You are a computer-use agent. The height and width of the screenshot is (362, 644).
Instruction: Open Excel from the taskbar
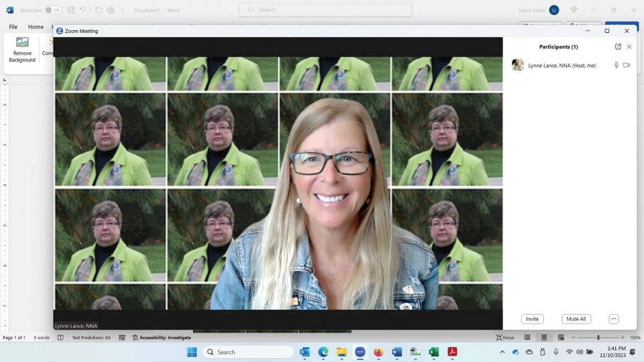pos(434,352)
